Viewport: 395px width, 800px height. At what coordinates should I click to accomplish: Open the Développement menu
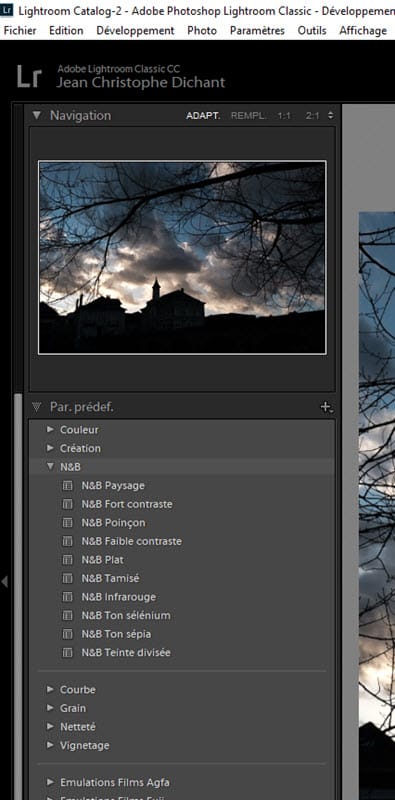135,31
